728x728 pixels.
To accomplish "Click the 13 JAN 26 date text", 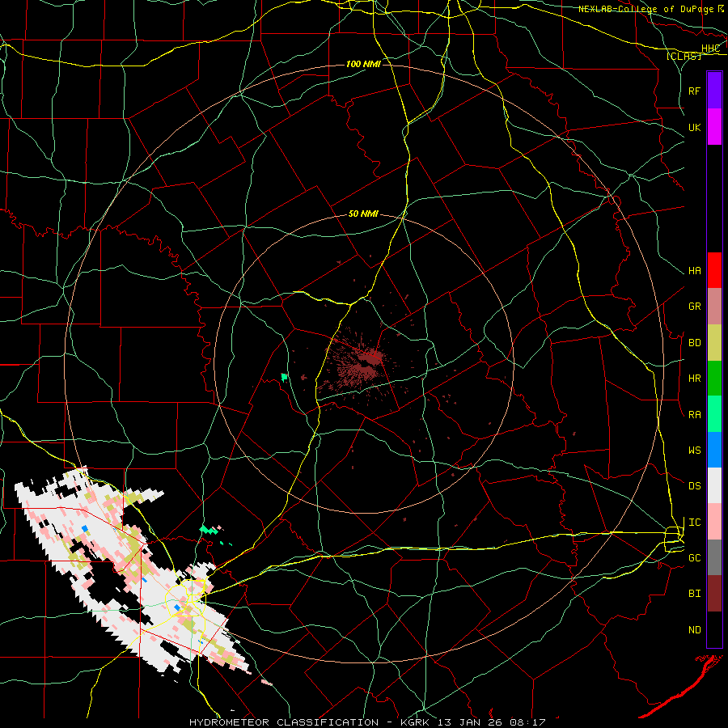I will point(473,722).
